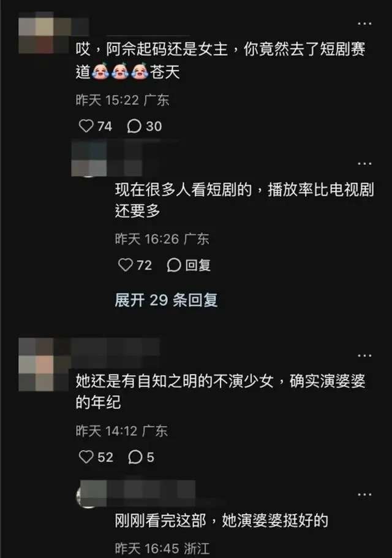
Task: Open the 30 replies comment icon
Action: pyautogui.click(x=134, y=126)
